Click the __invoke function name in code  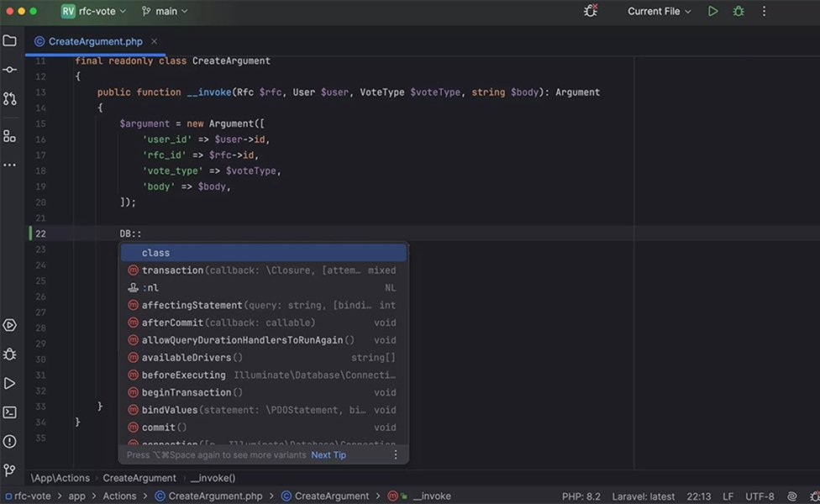coord(208,92)
